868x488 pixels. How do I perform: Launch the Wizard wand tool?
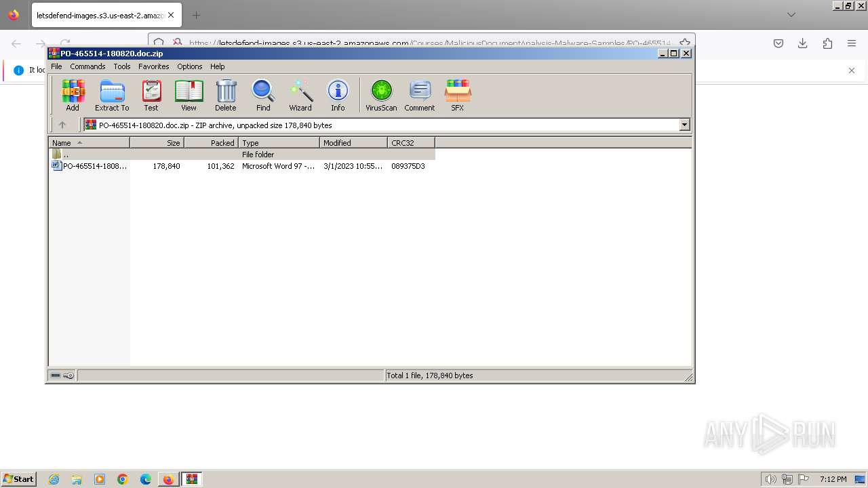[x=300, y=96]
